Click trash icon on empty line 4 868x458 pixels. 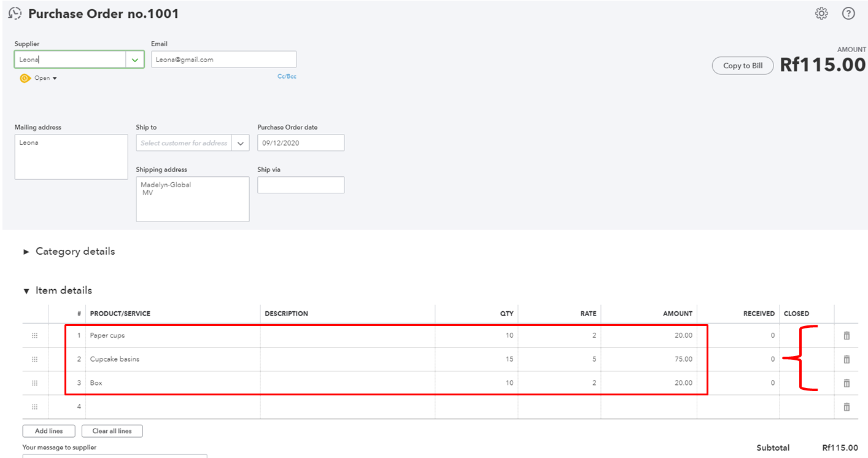847,406
